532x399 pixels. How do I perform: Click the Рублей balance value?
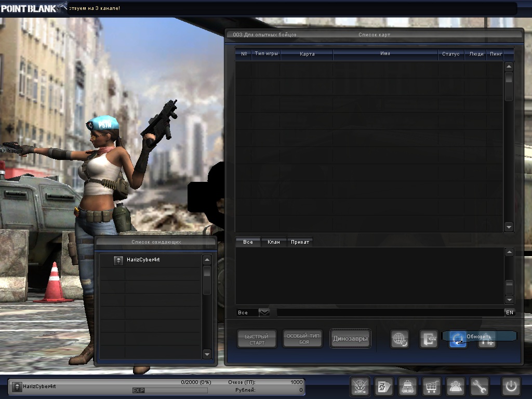301,390
